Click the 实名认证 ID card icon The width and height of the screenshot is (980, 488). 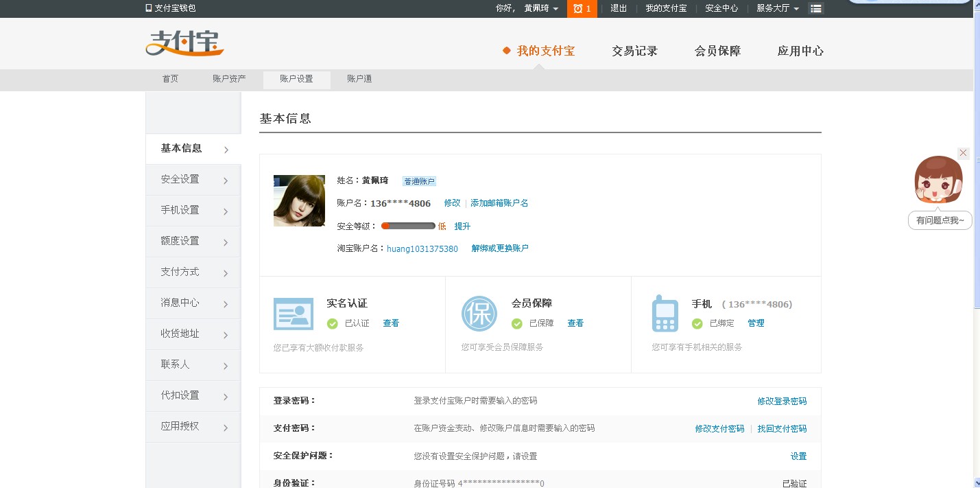pos(294,314)
